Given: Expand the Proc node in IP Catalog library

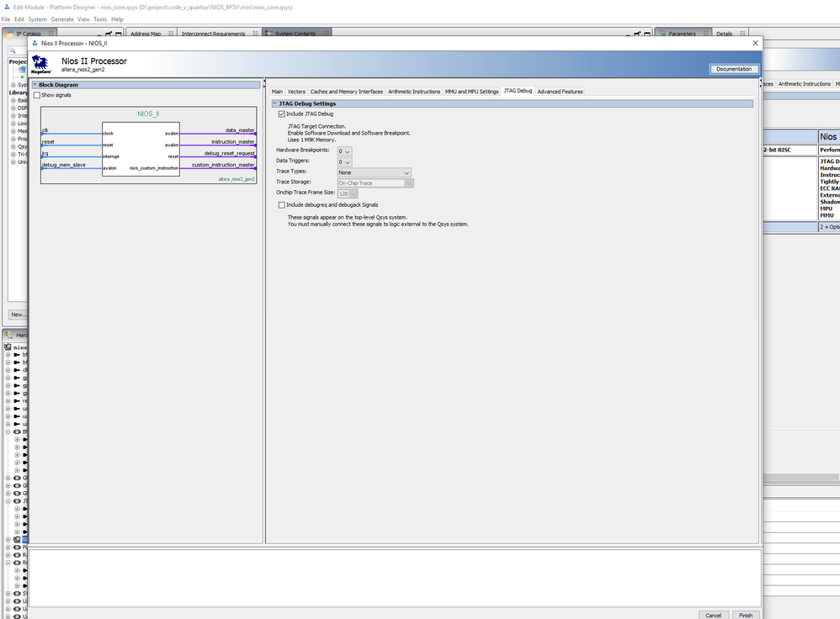Looking at the screenshot, I should coord(13,139).
